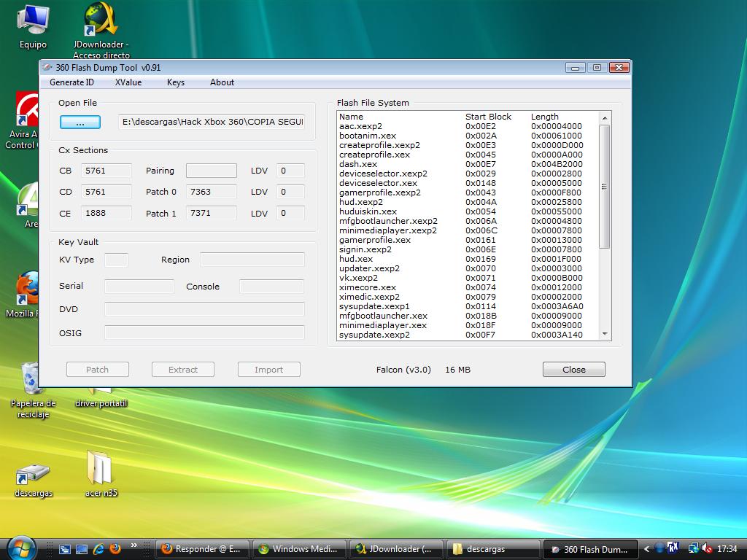This screenshot has height=560, width=747.
Task: Open the Keys menu
Action: click(x=176, y=82)
